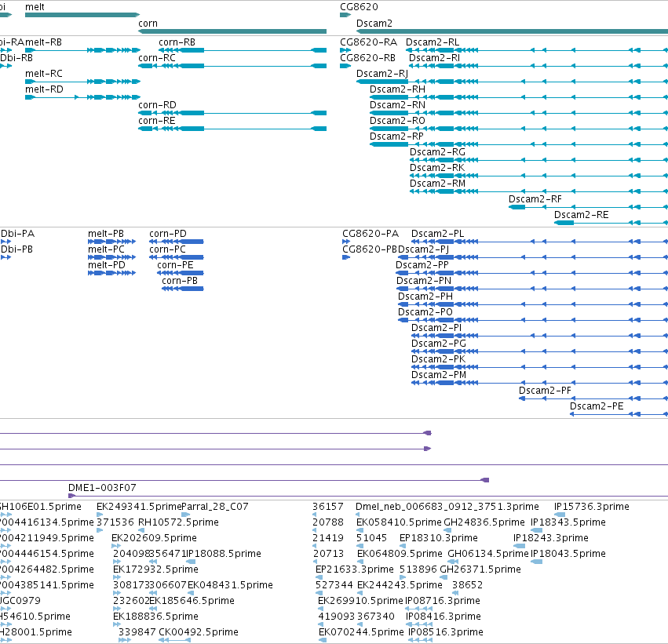Image resolution: width=668 pixels, height=644 pixels.
Task: Select protein Dscam2-PI
Action: (540, 336)
